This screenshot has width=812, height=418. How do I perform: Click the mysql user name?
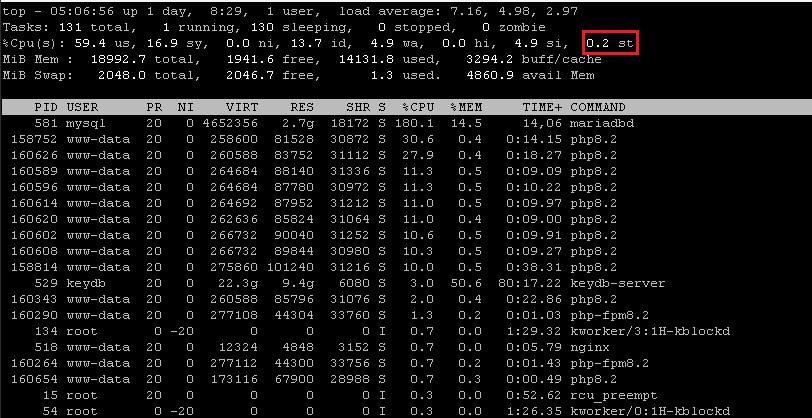click(x=86, y=122)
